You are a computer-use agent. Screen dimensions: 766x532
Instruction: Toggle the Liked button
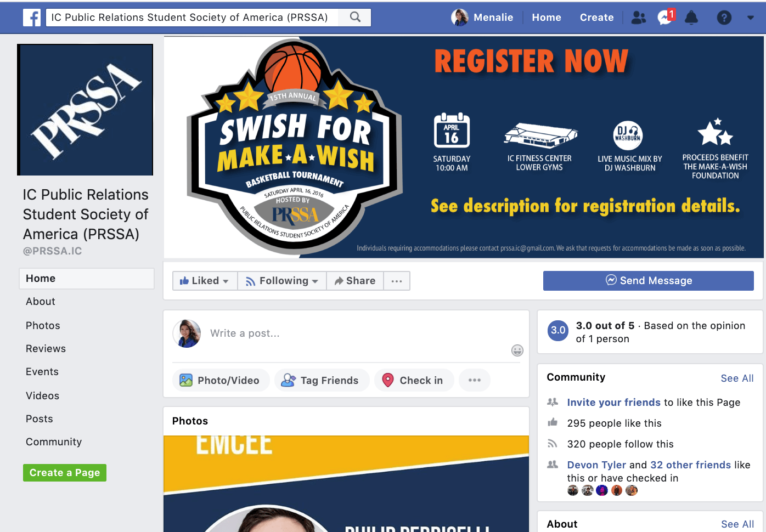click(205, 281)
